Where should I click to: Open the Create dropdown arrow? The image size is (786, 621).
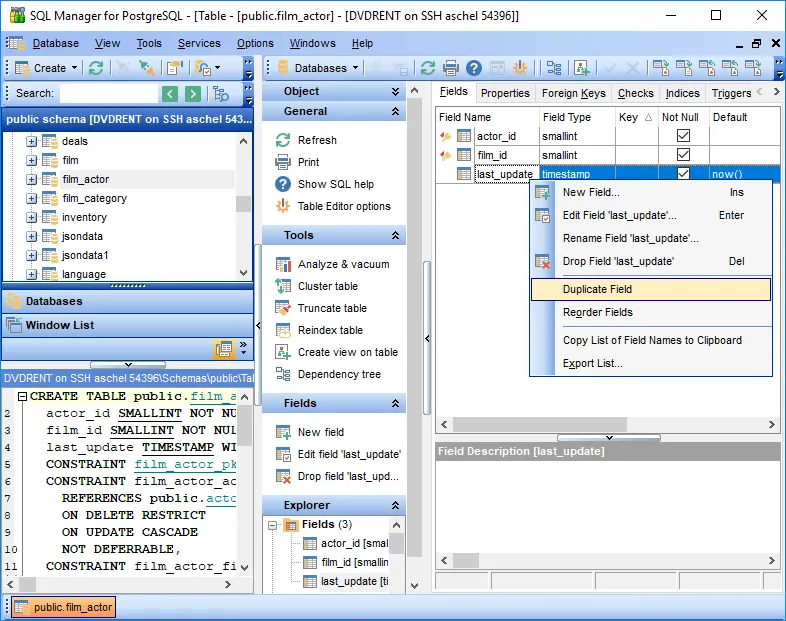tap(74, 68)
